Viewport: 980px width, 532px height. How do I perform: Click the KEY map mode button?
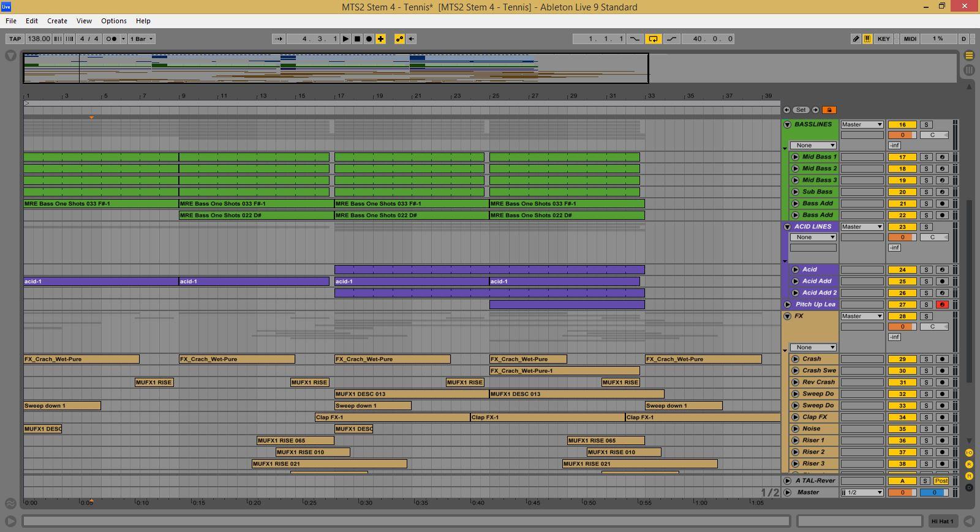point(883,39)
